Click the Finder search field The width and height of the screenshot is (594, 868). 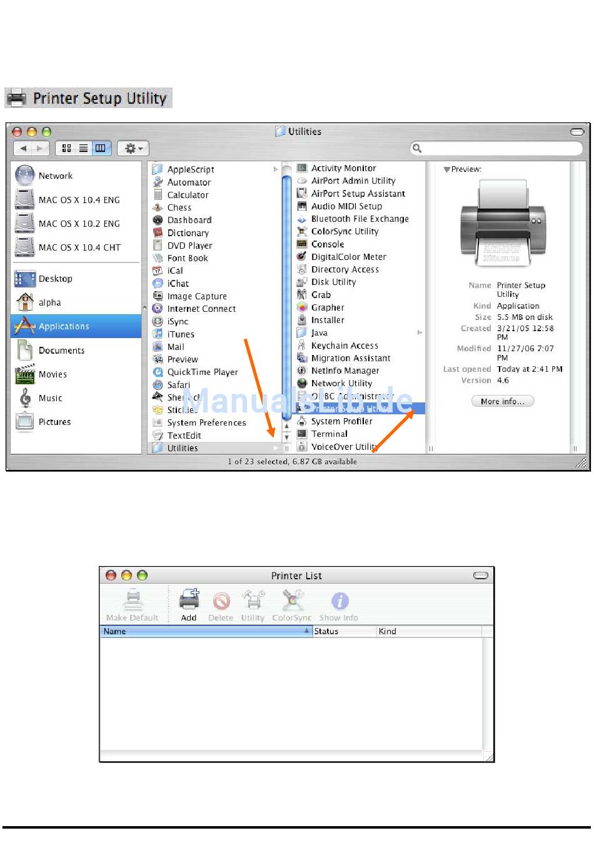496,148
